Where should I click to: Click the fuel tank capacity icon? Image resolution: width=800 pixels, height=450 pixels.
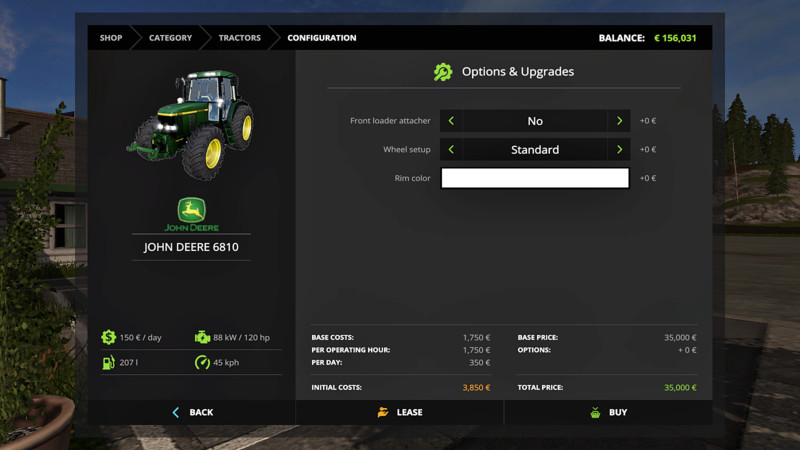(x=108, y=362)
